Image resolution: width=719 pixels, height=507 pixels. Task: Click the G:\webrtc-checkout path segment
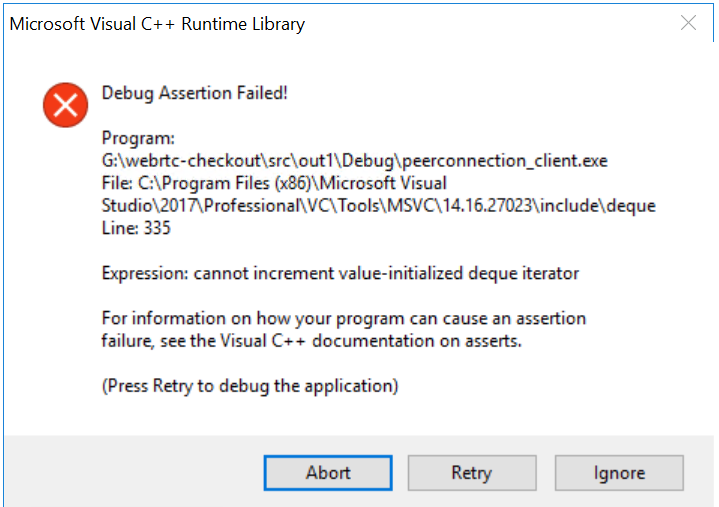pos(181,161)
